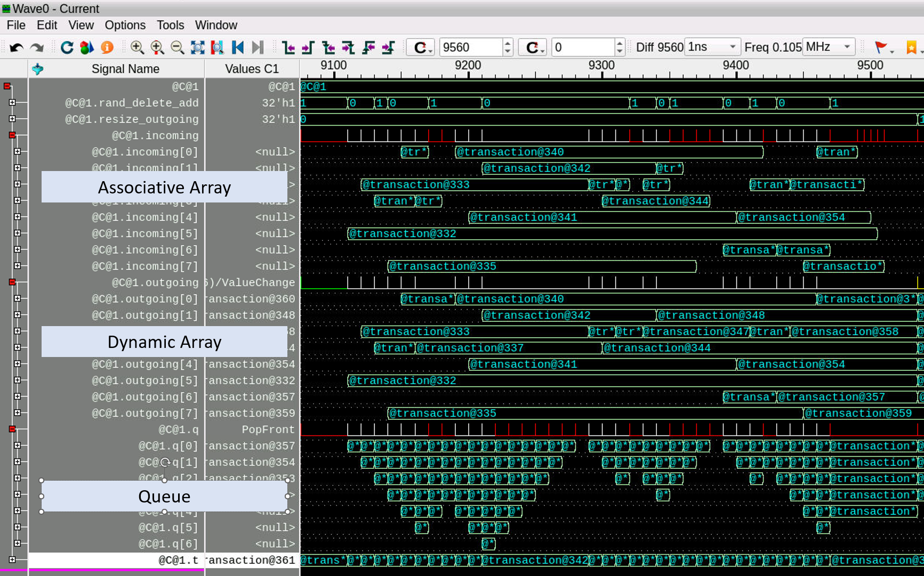
Task: Open the Tools menu
Action: [x=170, y=25]
